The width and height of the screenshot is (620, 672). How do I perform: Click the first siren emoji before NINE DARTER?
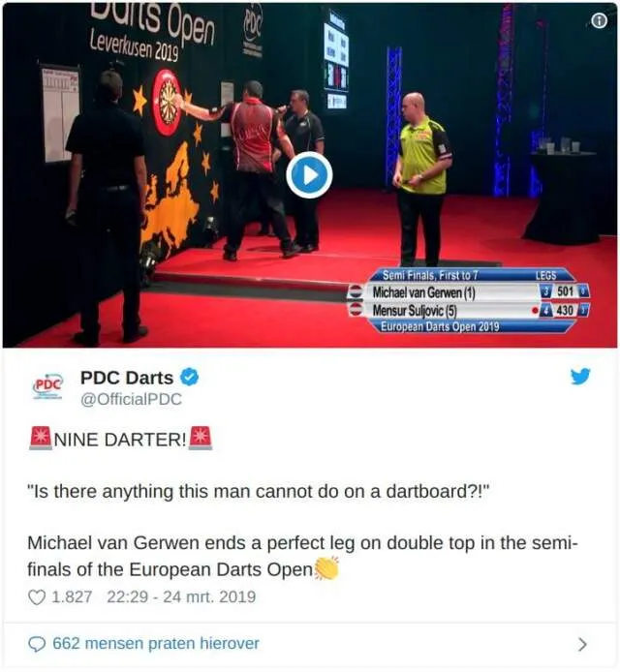[x=41, y=438]
